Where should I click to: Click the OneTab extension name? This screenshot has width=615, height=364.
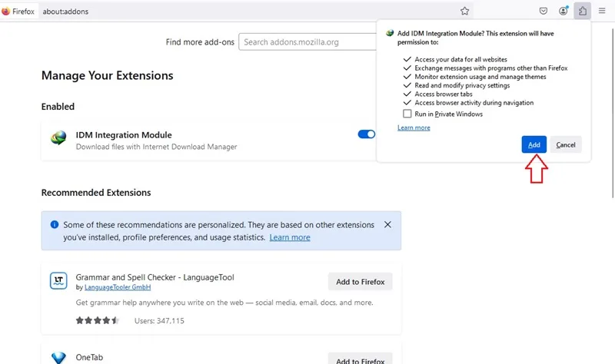pyautogui.click(x=89, y=357)
